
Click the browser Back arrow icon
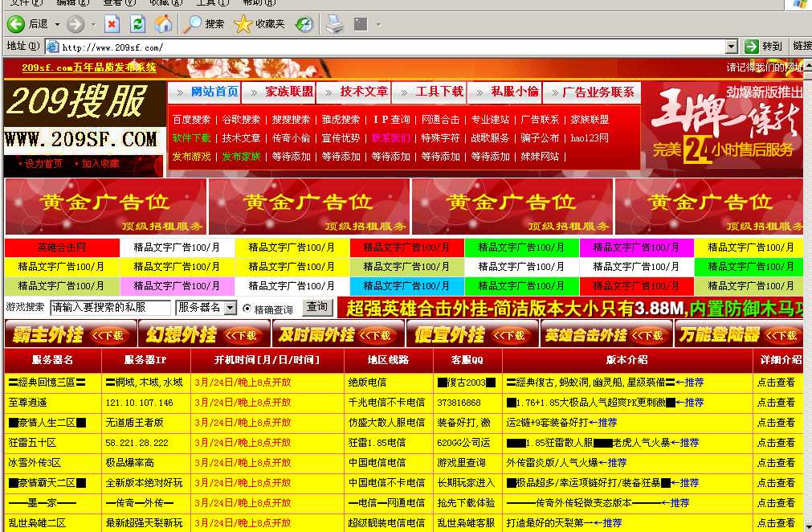click(x=17, y=24)
